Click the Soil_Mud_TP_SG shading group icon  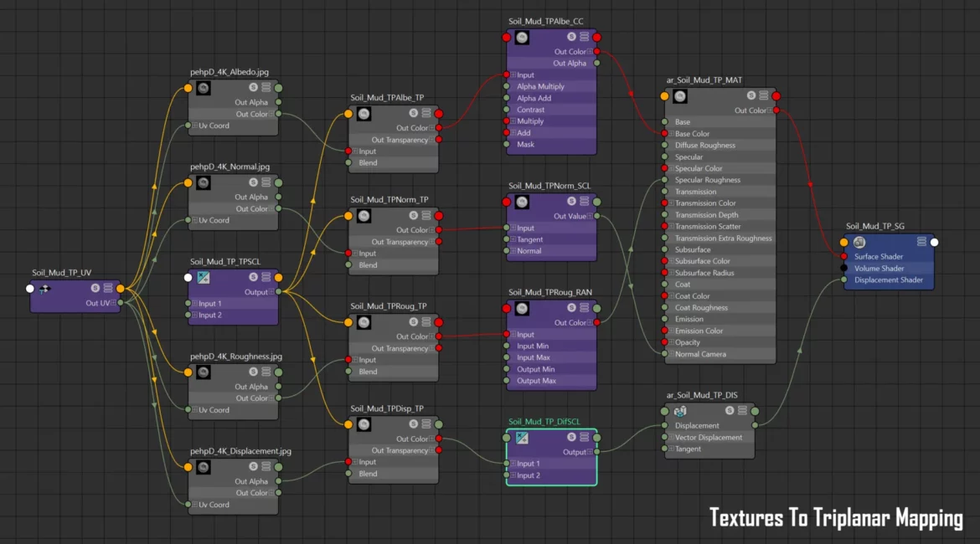(859, 242)
